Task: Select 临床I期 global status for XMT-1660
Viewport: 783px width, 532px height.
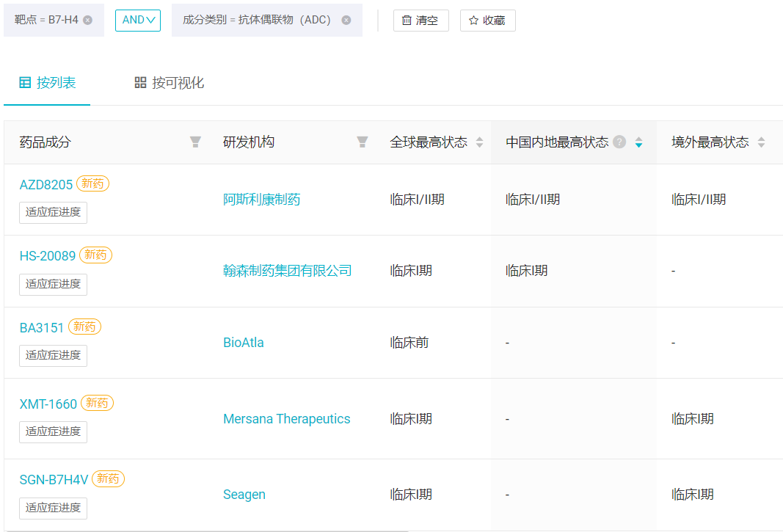Action: pos(410,418)
